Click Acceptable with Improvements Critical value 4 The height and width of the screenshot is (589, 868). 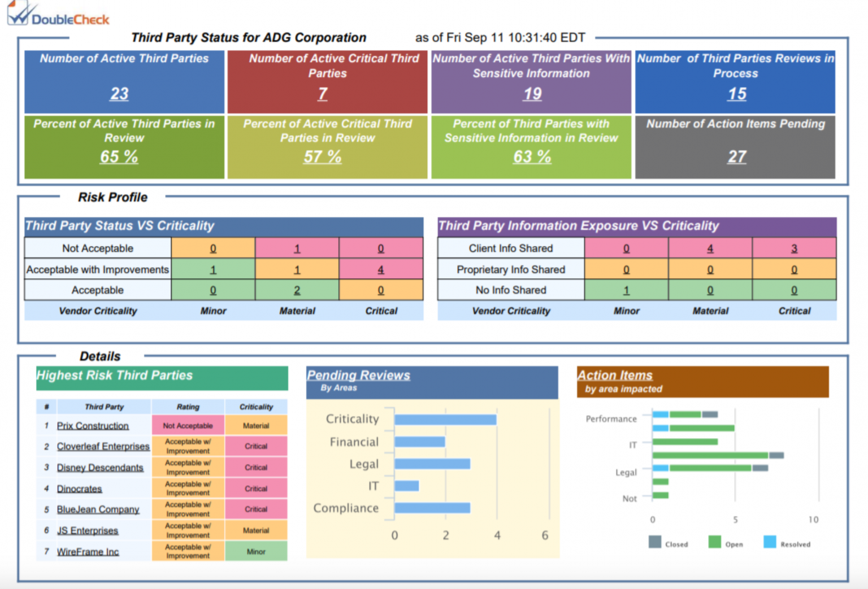[381, 270]
